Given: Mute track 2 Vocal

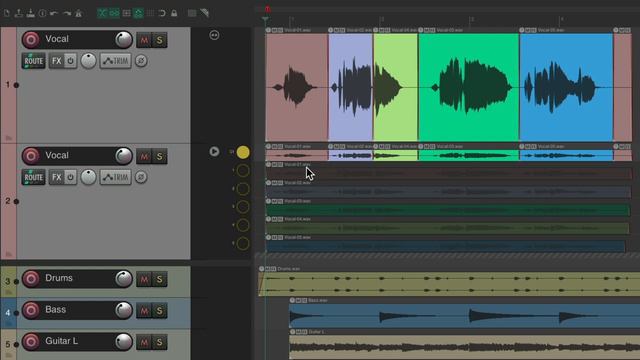Looking at the screenshot, I should [144, 156].
